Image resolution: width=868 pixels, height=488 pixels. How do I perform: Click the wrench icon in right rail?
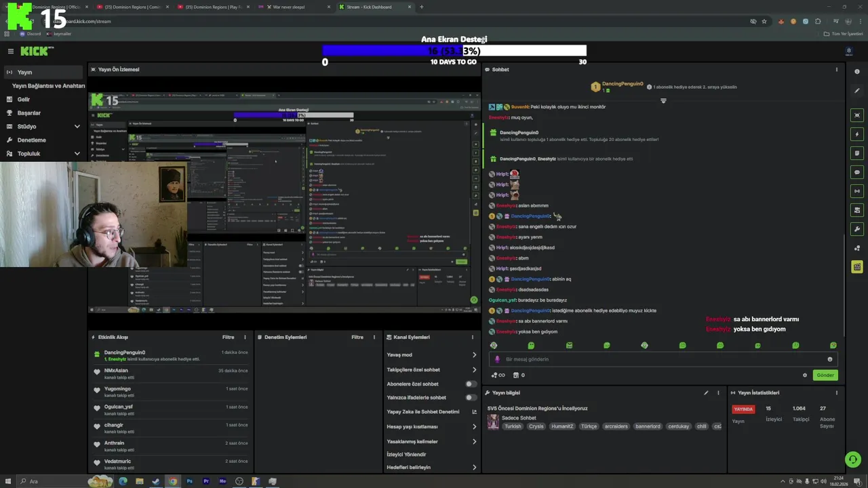[857, 229]
